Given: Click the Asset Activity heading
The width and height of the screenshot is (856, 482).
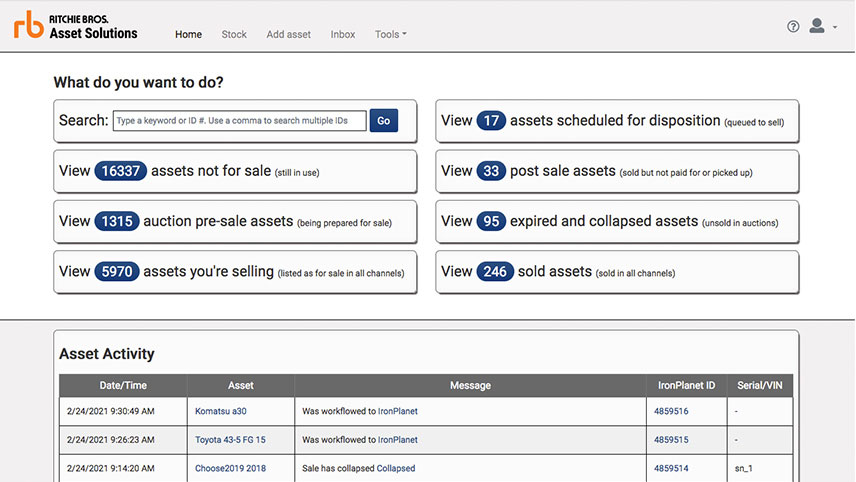Looking at the screenshot, I should coord(106,354).
